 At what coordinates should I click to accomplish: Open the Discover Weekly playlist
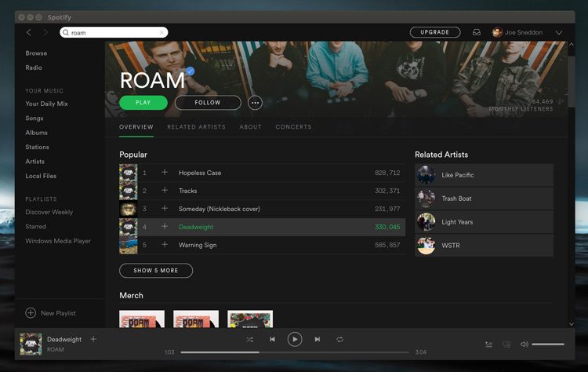[49, 212]
